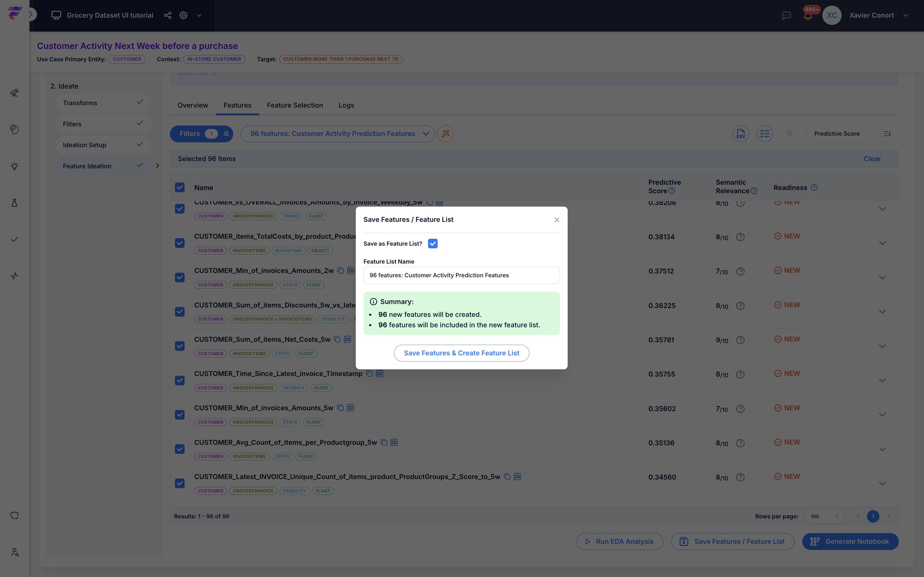924x577 pixels.
Task: Open the 96 features feature list dropdown
Action: click(x=338, y=134)
